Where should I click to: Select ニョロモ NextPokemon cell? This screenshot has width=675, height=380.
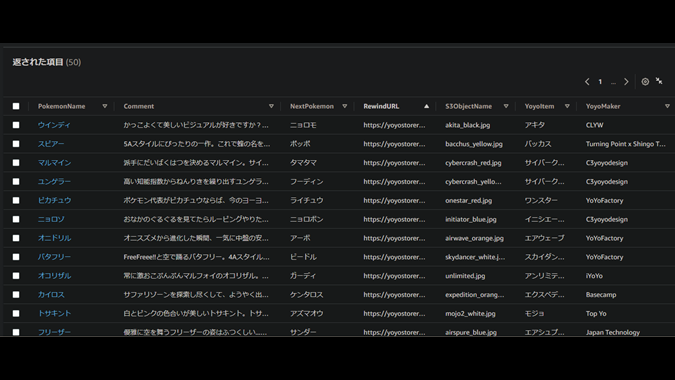[x=303, y=125]
